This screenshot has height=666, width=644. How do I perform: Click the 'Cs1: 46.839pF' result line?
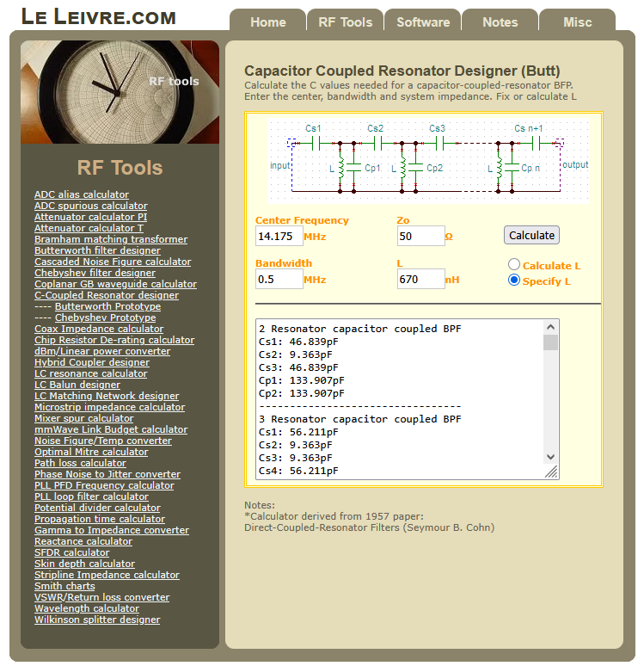(298, 342)
